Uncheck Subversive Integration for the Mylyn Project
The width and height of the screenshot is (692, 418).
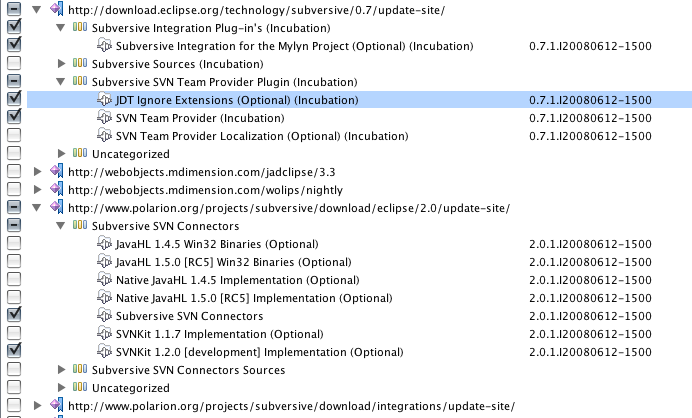14,44
